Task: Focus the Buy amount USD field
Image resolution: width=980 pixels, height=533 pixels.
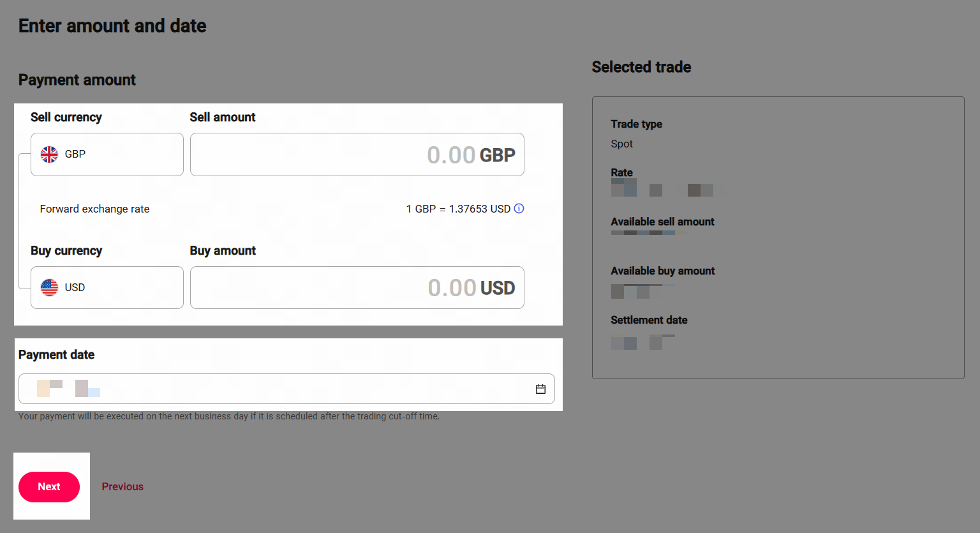Action: [357, 287]
